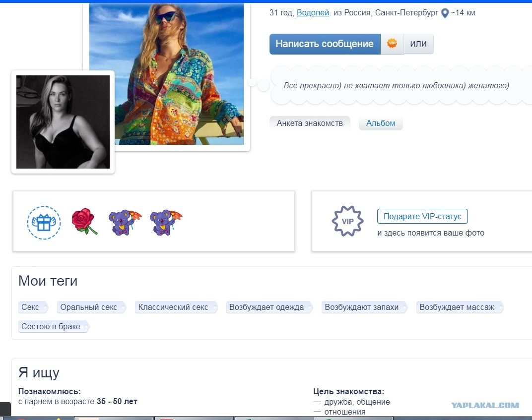Select the Возбуждает массаж tag

pos(460,307)
